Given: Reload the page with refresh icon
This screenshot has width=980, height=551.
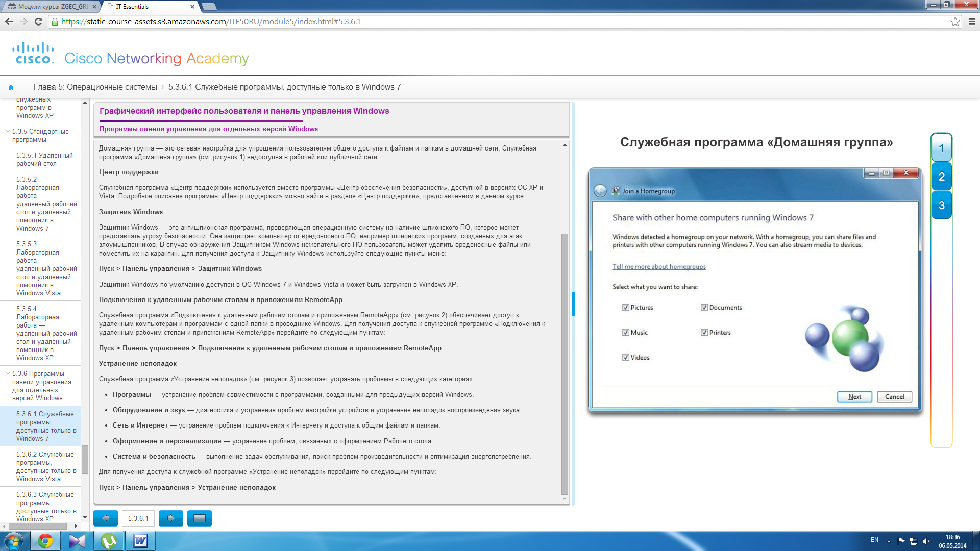Looking at the screenshot, I should pyautogui.click(x=38, y=21).
